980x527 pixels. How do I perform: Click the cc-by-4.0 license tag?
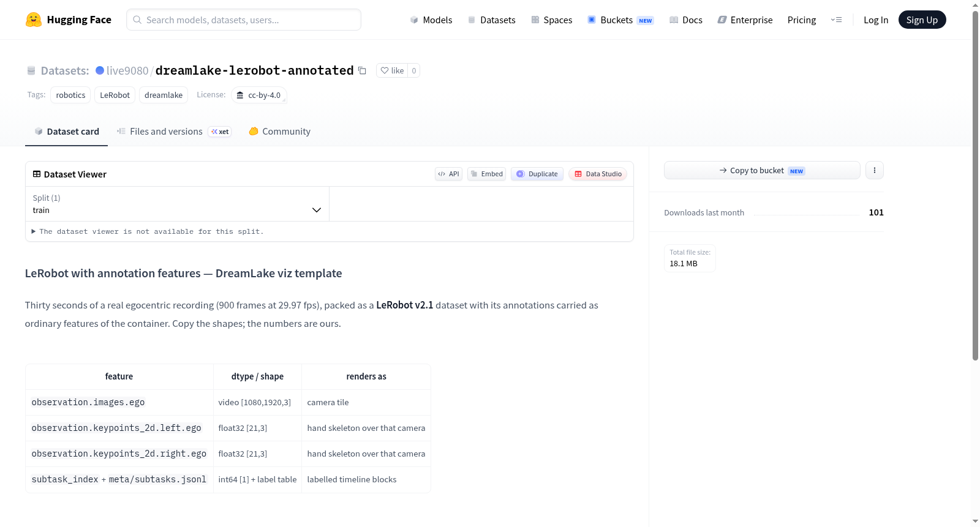259,95
